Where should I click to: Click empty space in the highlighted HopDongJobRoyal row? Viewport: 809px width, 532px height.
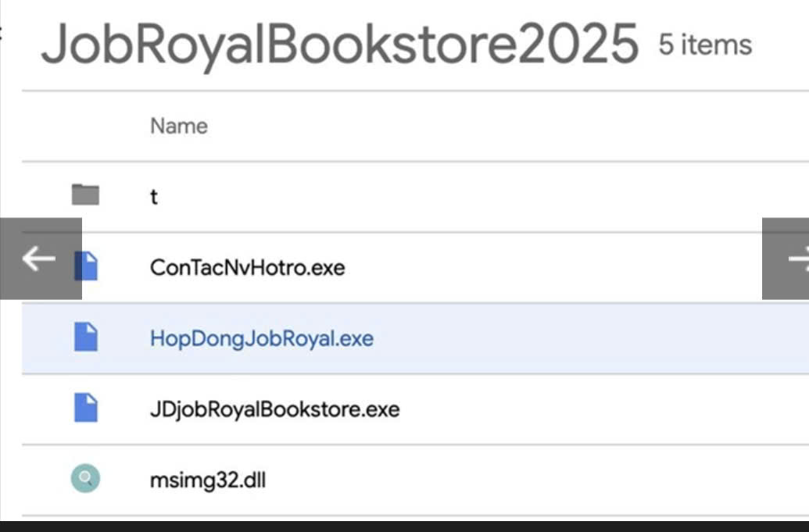tap(563, 339)
